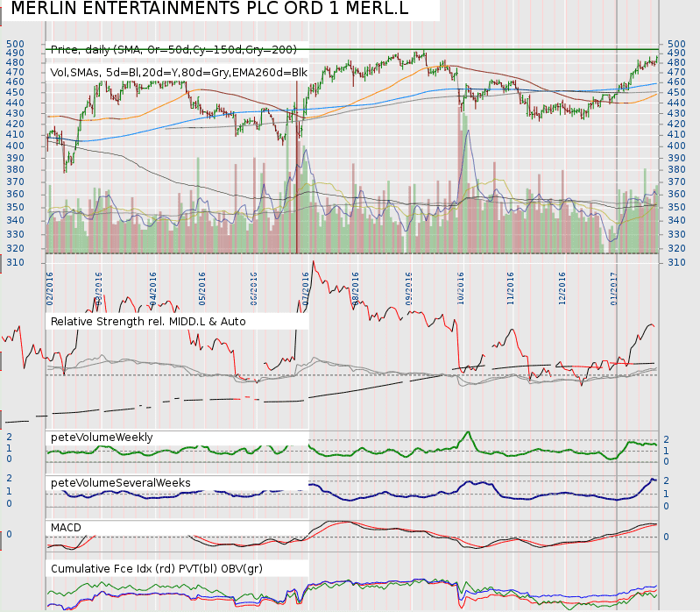
Task: Select 350 on the left price axis
Action: pos(15,207)
